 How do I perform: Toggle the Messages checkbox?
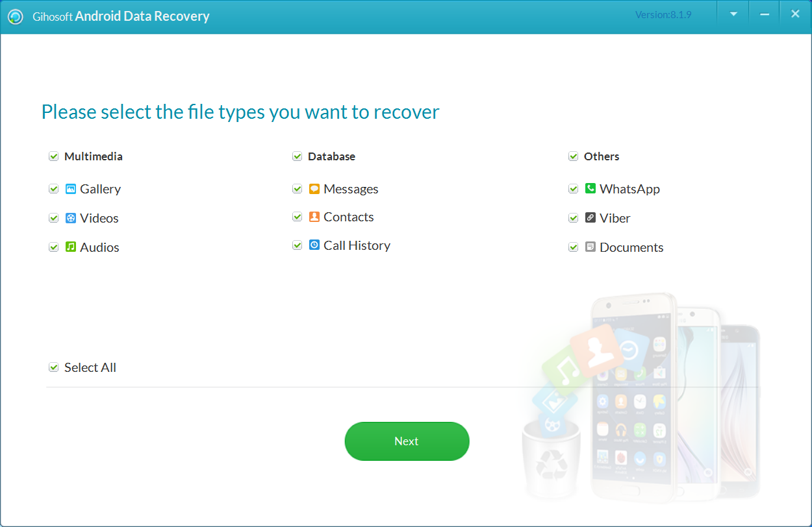point(298,189)
